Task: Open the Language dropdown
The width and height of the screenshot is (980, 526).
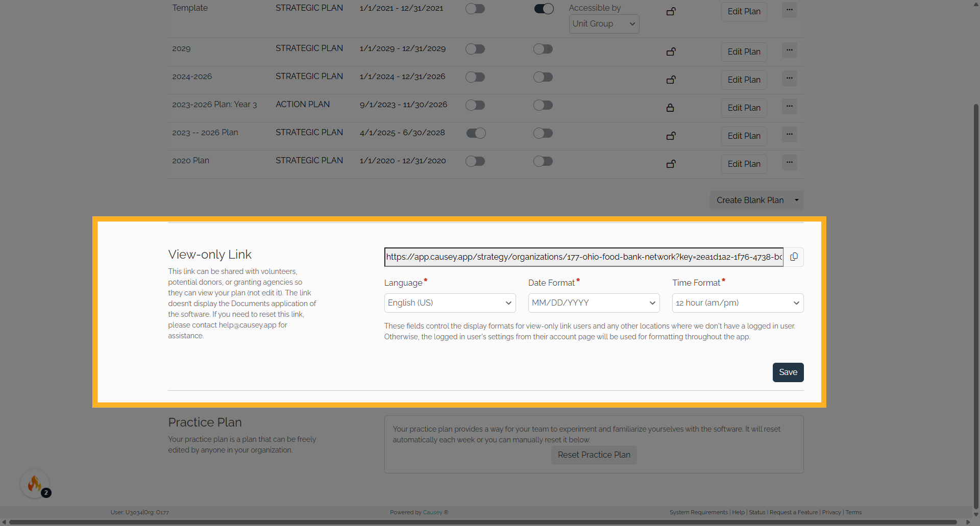Action: pos(450,303)
